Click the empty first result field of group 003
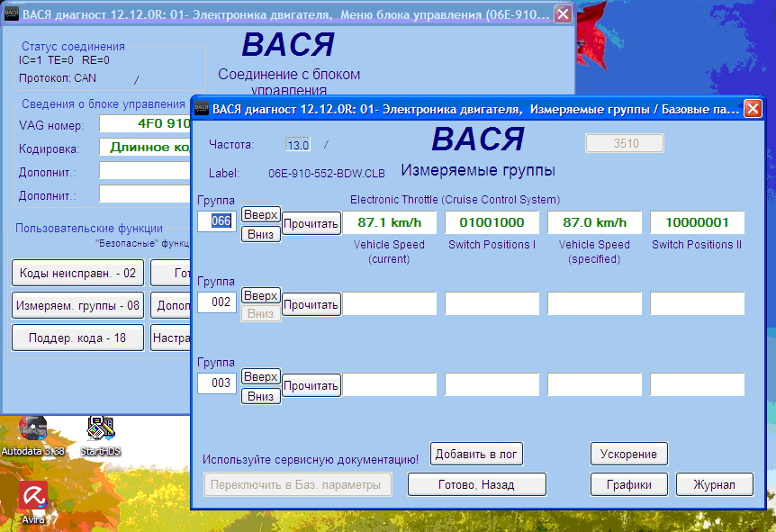The height and width of the screenshot is (532, 776). click(390, 384)
